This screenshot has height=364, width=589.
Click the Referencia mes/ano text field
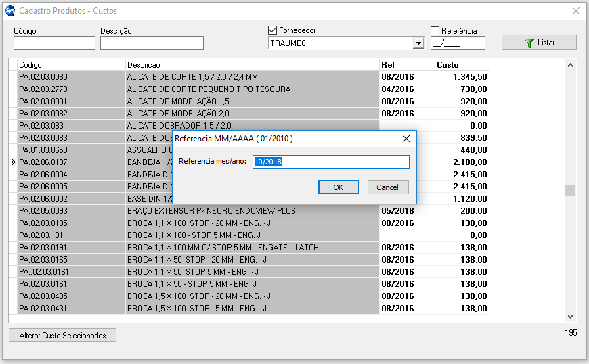tap(330, 162)
